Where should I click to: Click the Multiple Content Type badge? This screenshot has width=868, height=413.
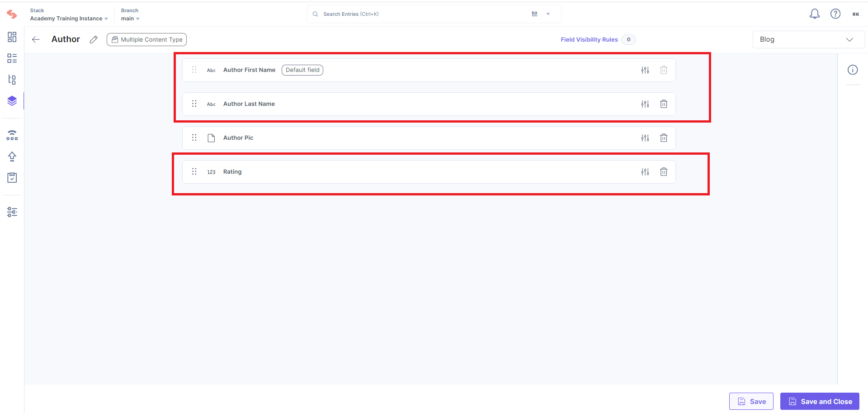(146, 39)
